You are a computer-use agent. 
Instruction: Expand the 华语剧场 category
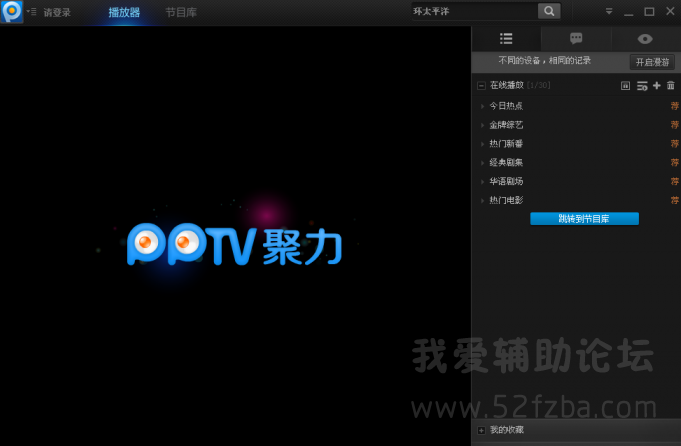[x=482, y=182]
